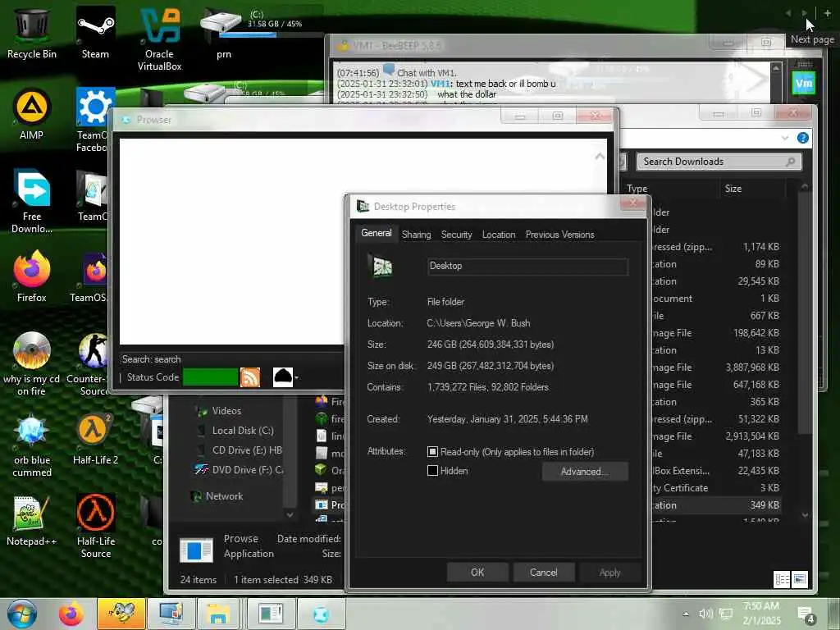The image size is (840, 630).
Task: Switch to the General tab
Action: pyautogui.click(x=376, y=233)
